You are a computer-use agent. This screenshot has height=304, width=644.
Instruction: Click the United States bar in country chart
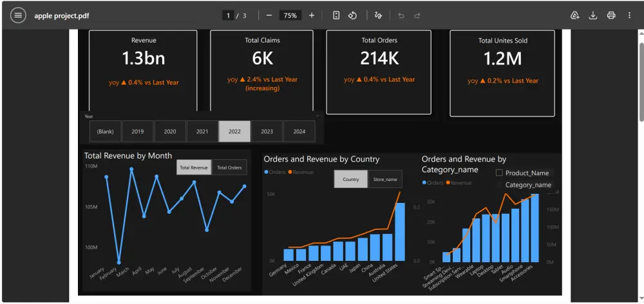(x=400, y=232)
